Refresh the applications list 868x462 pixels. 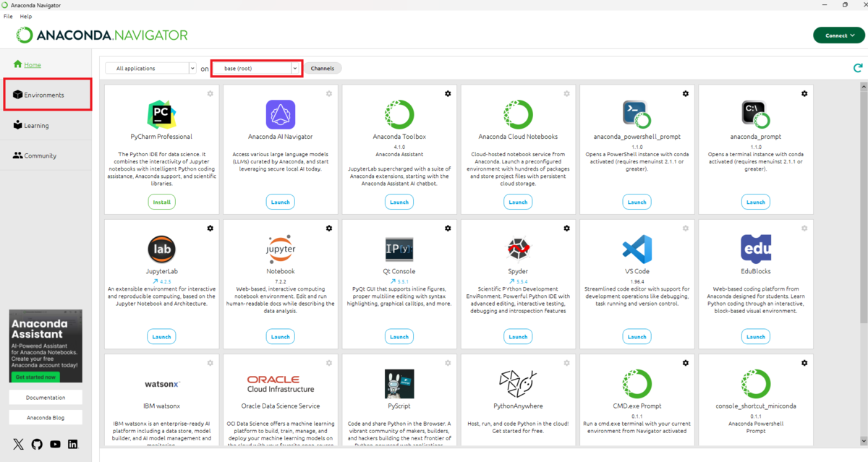858,68
